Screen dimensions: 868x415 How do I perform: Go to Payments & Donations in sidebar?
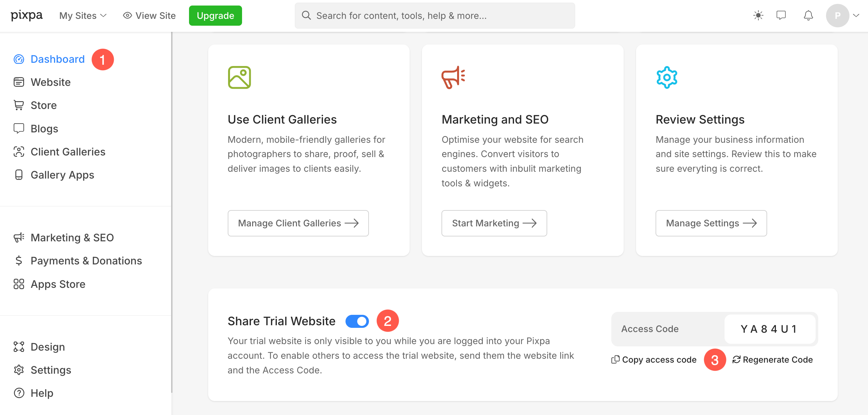point(78,261)
